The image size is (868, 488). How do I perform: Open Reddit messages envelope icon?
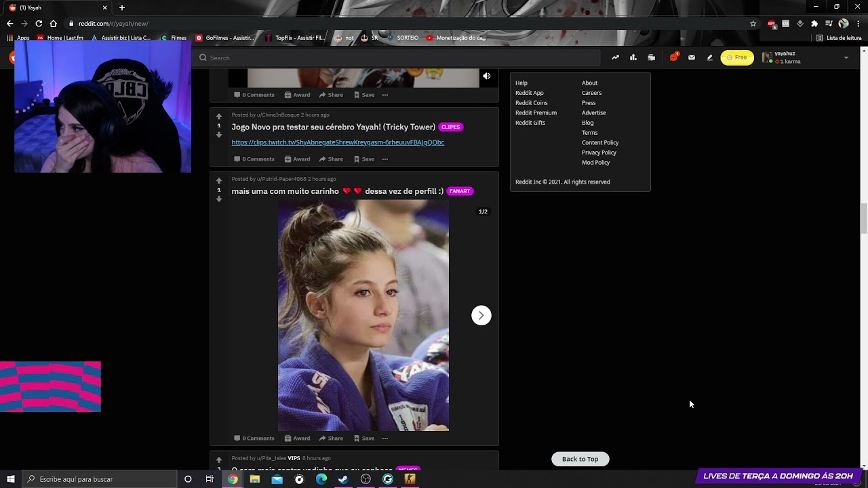click(691, 58)
